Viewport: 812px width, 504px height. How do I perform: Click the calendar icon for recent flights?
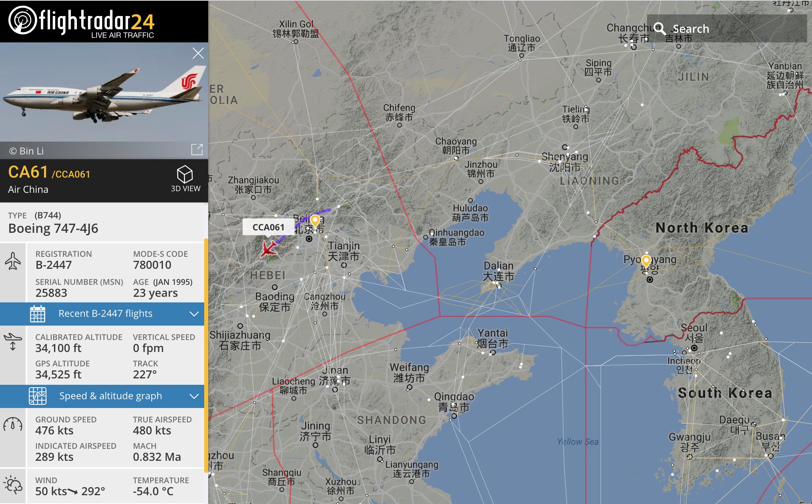tap(38, 314)
